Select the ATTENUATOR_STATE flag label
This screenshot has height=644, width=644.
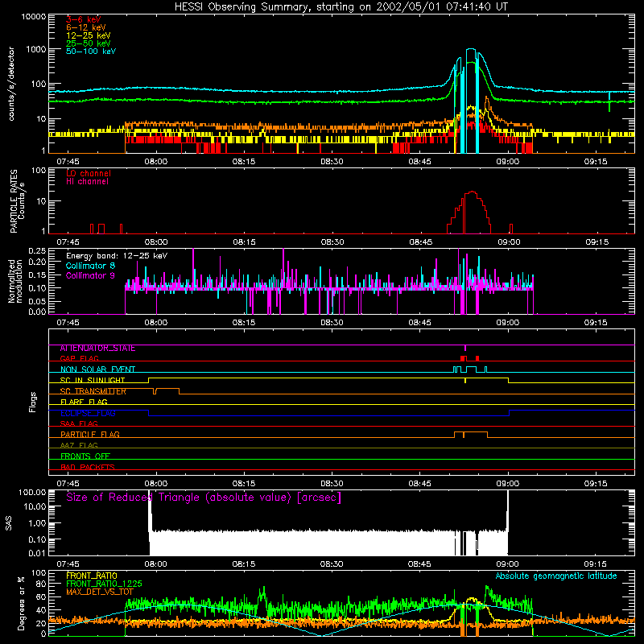pyautogui.click(x=97, y=349)
